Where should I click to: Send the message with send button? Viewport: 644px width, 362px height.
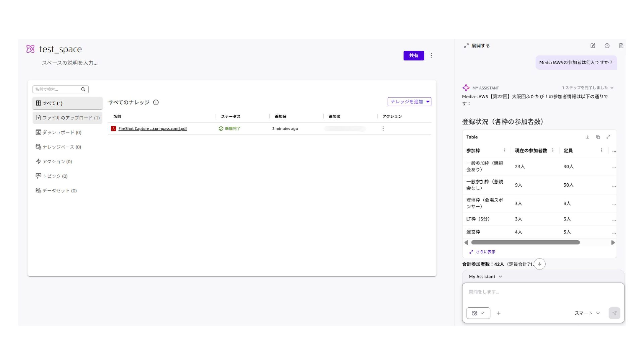(x=614, y=313)
